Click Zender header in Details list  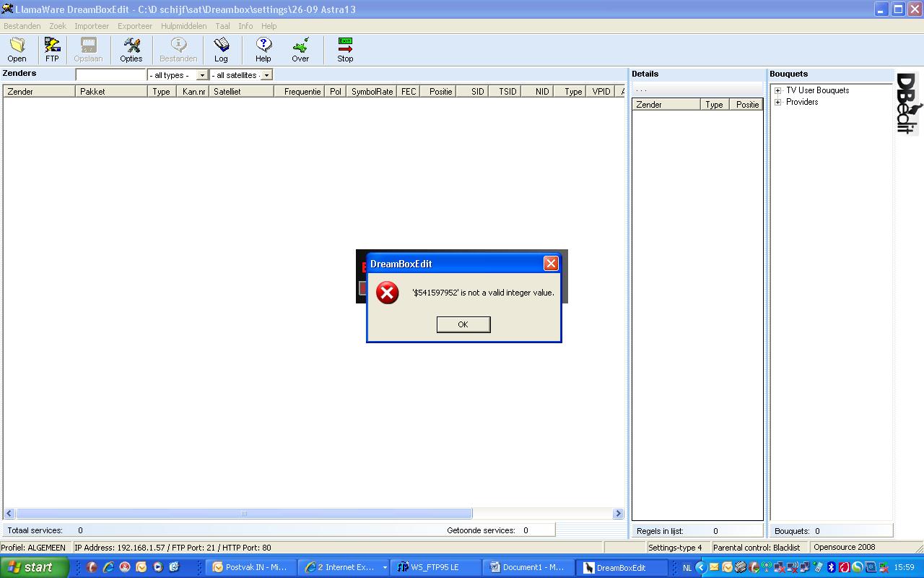(x=666, y=105)
